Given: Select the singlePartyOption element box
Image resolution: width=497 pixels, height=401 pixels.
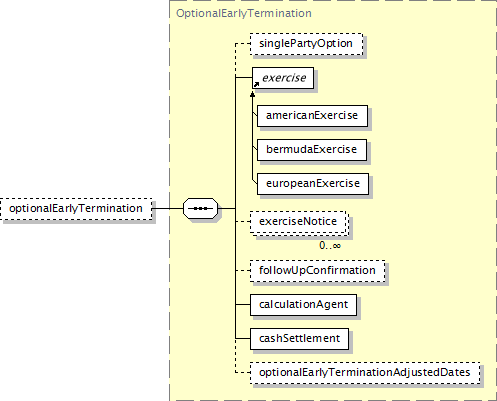Looking at the screenshot, I should tap(306, 44).
